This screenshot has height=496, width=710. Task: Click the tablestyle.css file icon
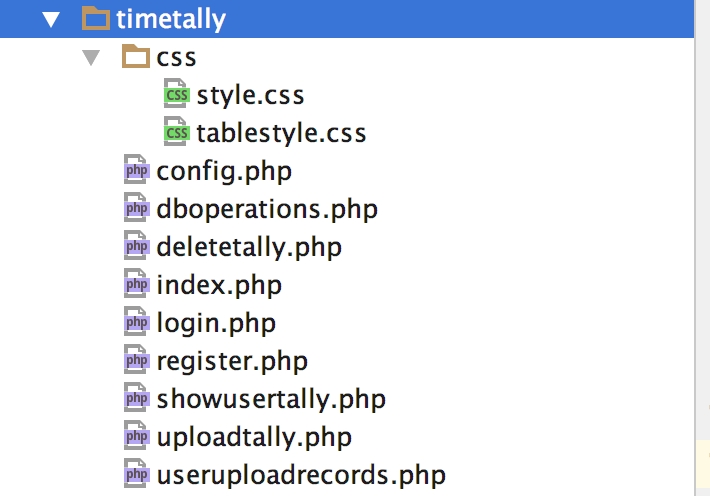[177, 132]
